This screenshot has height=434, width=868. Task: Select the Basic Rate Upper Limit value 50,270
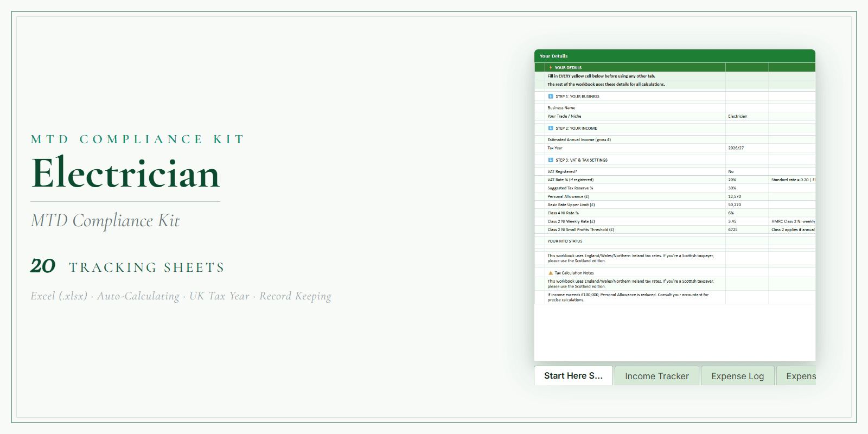[x=747, y=205]
